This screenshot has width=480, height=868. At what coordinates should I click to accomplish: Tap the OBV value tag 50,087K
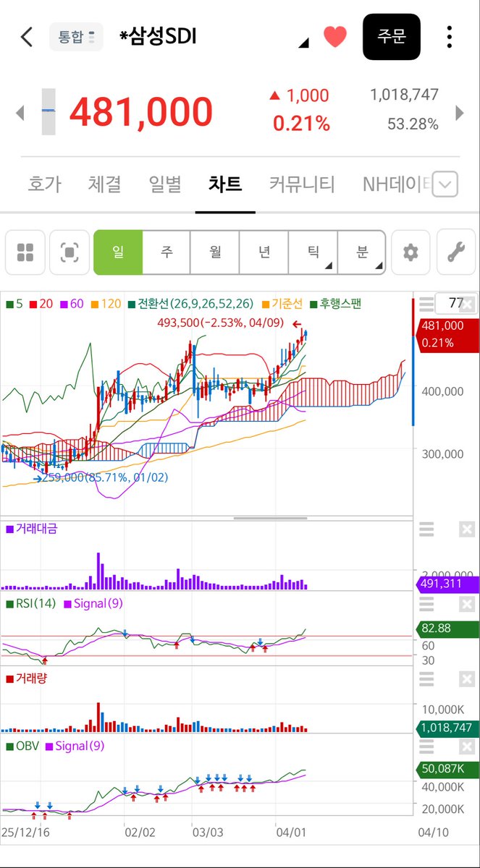tap(446, 769)
